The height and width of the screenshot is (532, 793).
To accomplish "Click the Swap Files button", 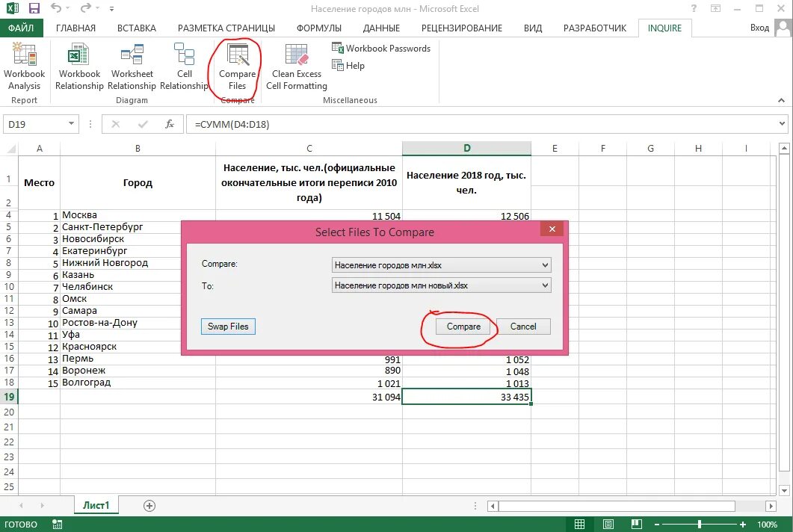I will coord(228,327).
